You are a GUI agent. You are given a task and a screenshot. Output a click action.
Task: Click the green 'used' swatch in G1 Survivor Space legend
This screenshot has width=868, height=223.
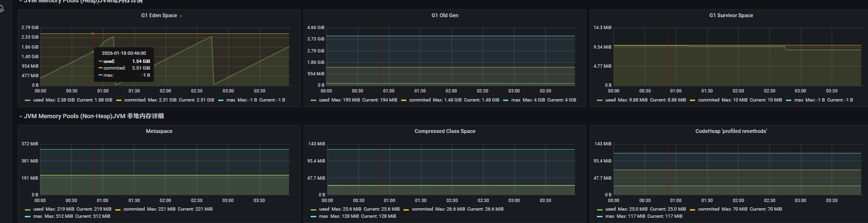600,101
